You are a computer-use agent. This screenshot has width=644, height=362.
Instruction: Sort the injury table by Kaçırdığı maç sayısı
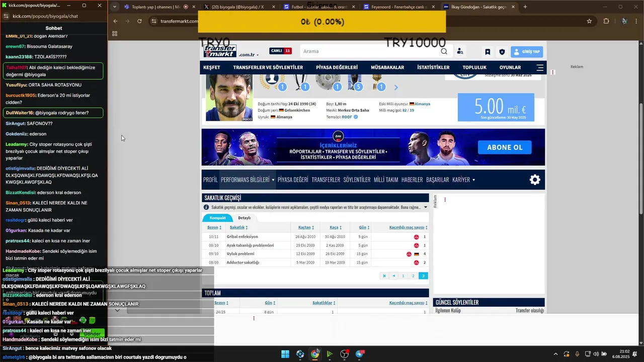[x=407, y=228]
